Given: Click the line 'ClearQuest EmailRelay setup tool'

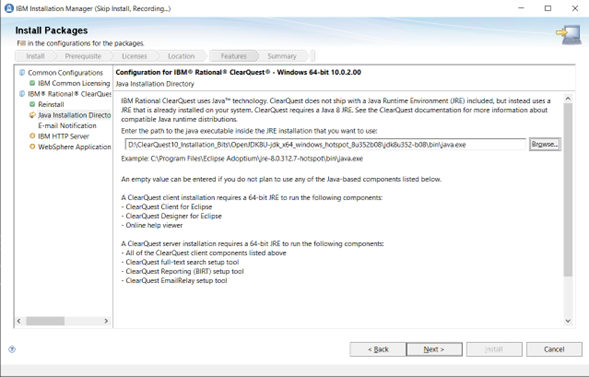Looking at the screenshot, I should tap(174, 280).
